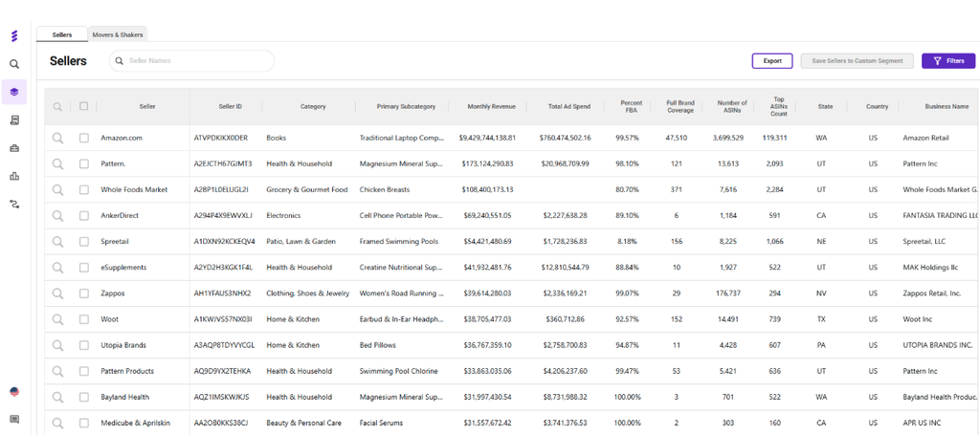Click the magnifier icon in Bayland Health row

57,397
